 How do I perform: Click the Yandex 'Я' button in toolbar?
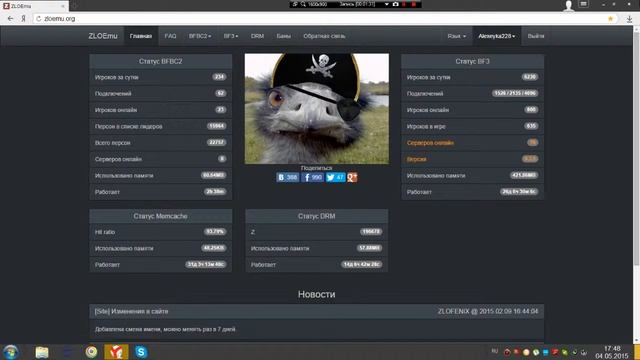(23, 18)
